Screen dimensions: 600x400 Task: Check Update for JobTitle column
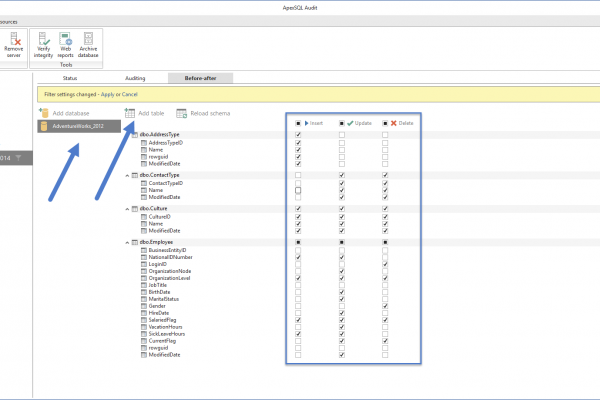[342, 285]
